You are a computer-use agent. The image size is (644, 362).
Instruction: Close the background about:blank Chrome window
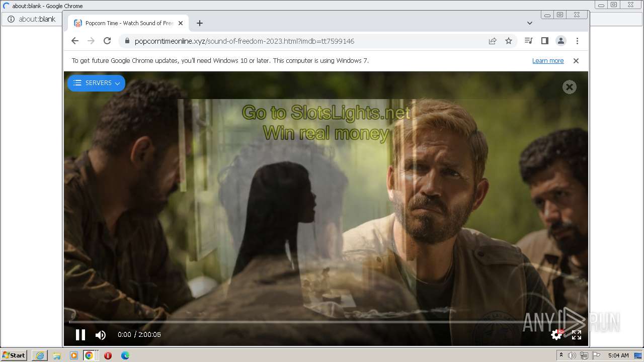tap(631, 5)
